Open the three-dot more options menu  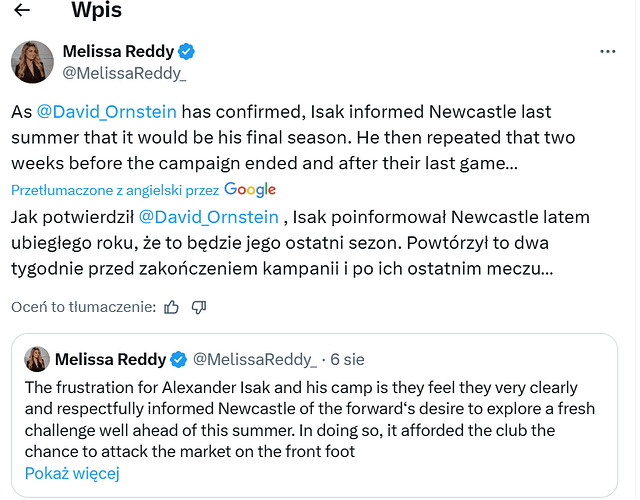[x=608, y=51]
